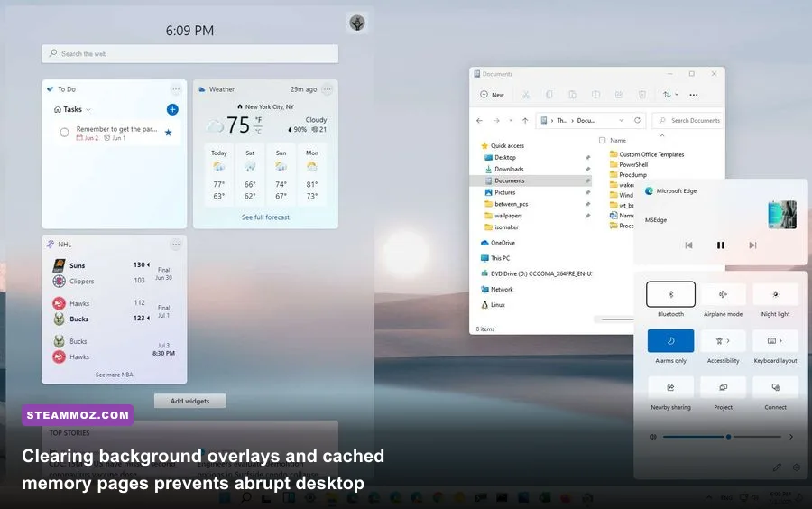This screenshot has width=812, height=509.
Task: Click the Project quick setting tile
Action: click(723, 387)
